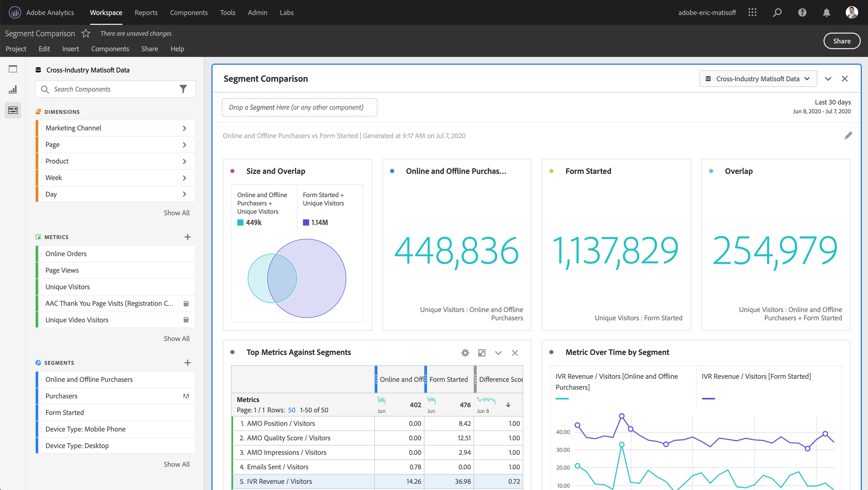
Task: Click the filter funnel in component search
Action: pyautogui.click(x=183, y=89)
